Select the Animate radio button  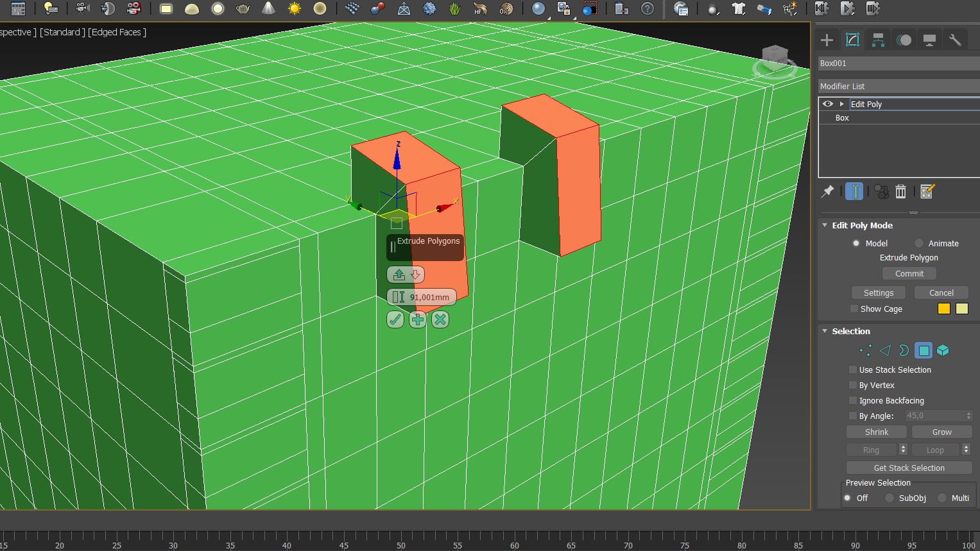919,243
